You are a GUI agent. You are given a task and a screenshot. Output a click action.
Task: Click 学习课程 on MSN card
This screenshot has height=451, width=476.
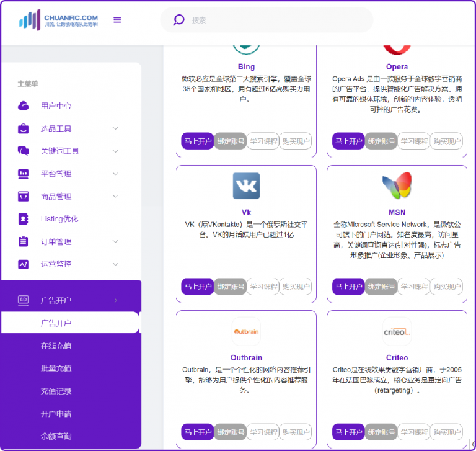click(x=413, y=287)
